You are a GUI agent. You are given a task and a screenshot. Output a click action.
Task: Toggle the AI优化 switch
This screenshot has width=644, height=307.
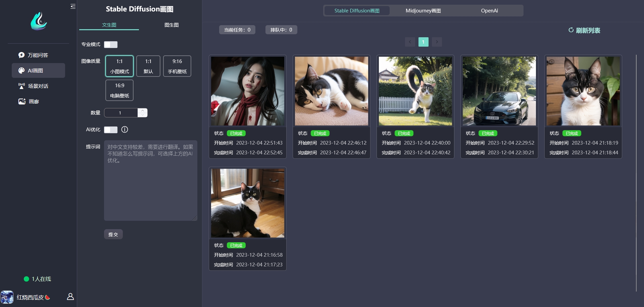[111, 130]
